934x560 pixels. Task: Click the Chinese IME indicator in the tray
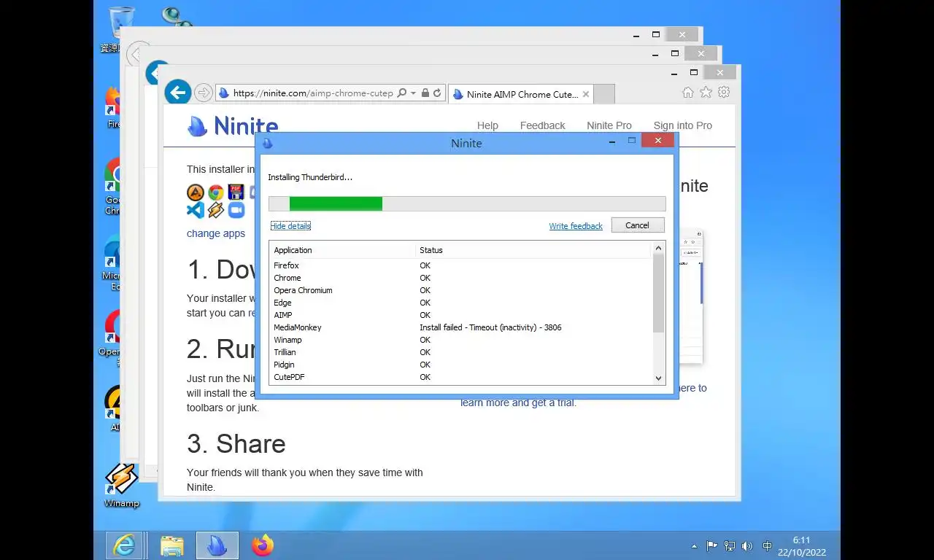[767, 545]
